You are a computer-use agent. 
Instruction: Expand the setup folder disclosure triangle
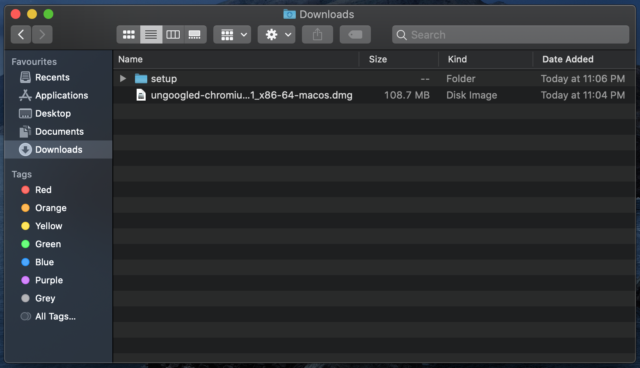122,78
